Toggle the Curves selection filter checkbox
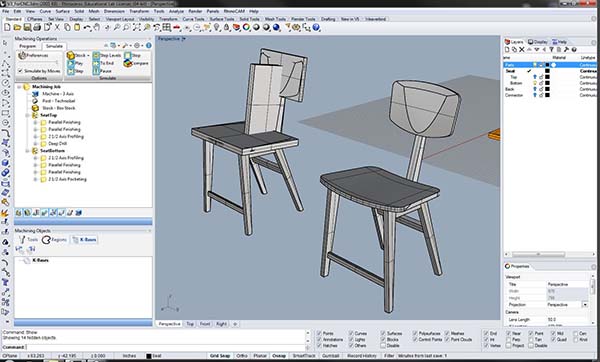Image resolution: width=600 pixels, height=362 pixels. (x=351, y=333)
